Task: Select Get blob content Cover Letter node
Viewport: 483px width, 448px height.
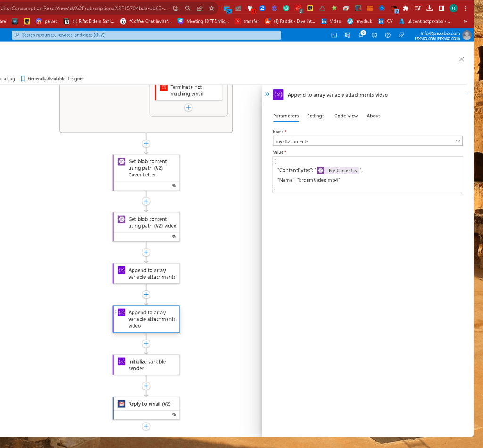Action: pyautogui.click(x=146, y=173)
